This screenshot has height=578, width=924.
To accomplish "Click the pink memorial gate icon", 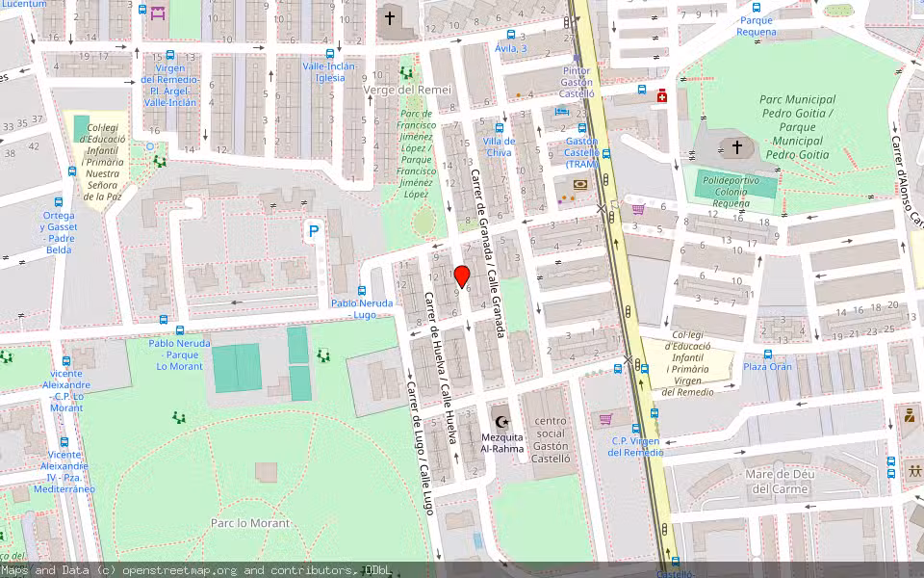I will tap(157, 13).
